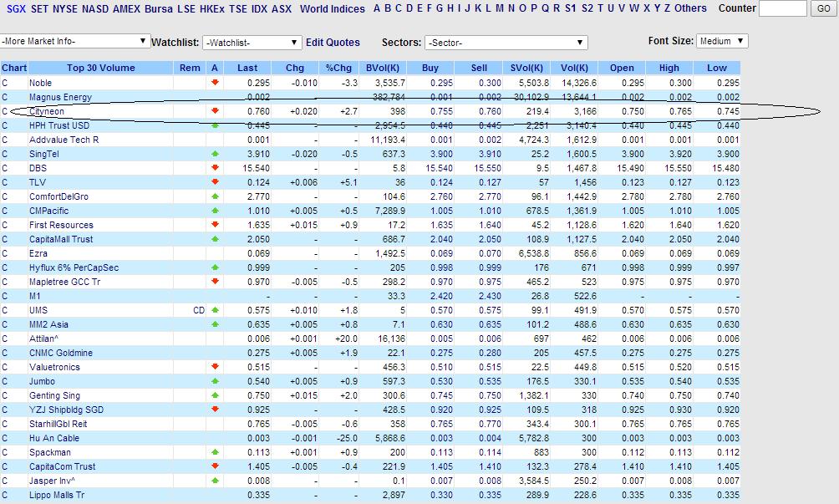Screen dimensions: 839x504
Task: Open the Watchlist dropdown
Action: 252,43
